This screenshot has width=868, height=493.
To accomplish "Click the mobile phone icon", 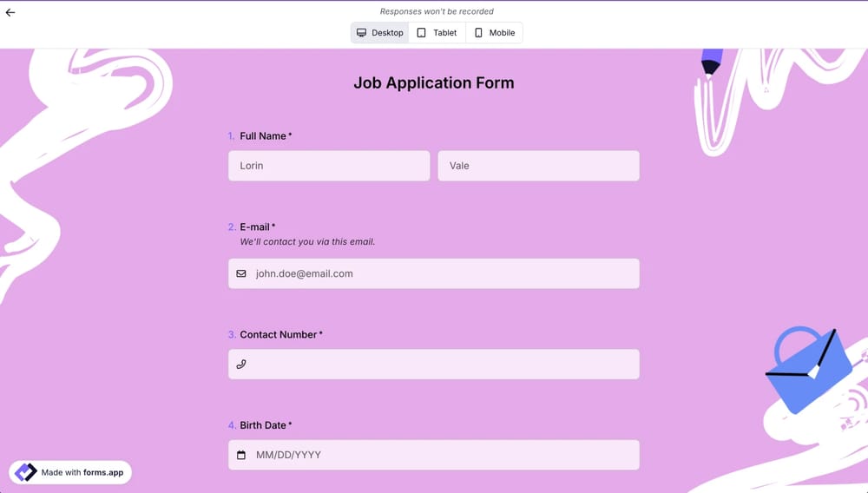I will [x=478, y=33].
